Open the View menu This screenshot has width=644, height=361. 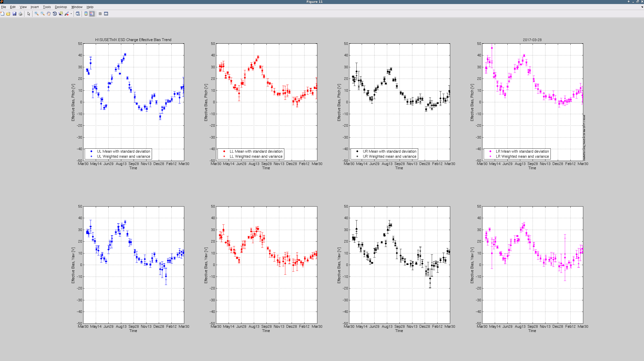[23, 7]
